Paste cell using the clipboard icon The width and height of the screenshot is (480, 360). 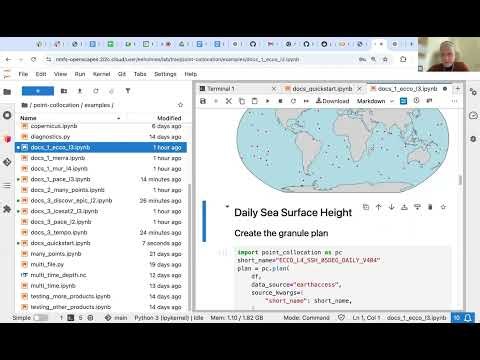(255, 101)
